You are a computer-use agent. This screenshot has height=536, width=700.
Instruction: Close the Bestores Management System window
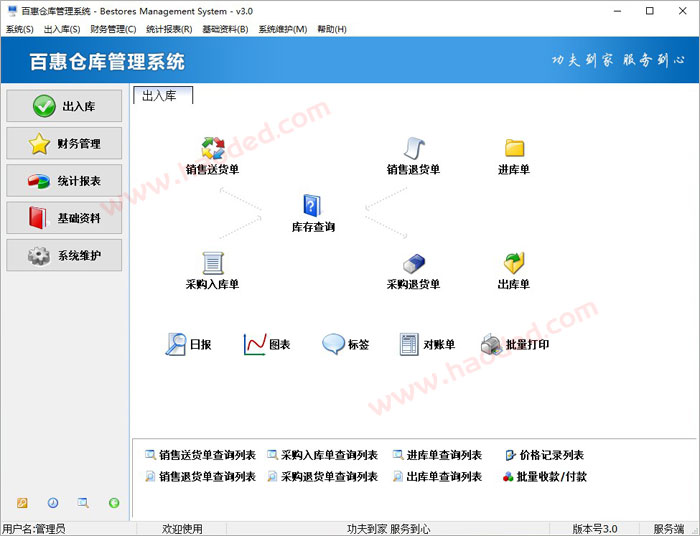683,11
